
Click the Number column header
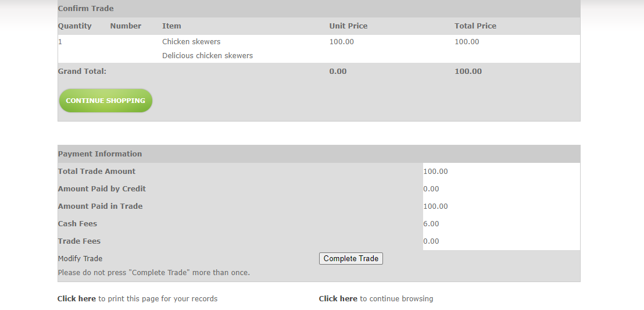126,26
